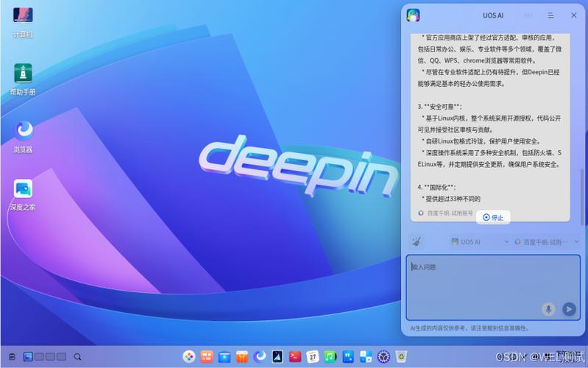
Task: Click the microphone voice input icon
Action: [x=548, y=308]
